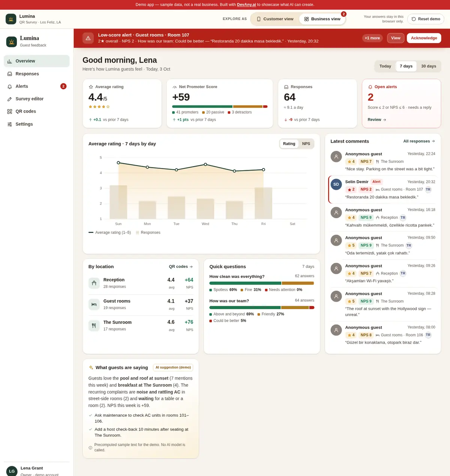Click the Fri responses bar in the chart
This screenshot has width=450, height=476.
[x=263, y=203]
